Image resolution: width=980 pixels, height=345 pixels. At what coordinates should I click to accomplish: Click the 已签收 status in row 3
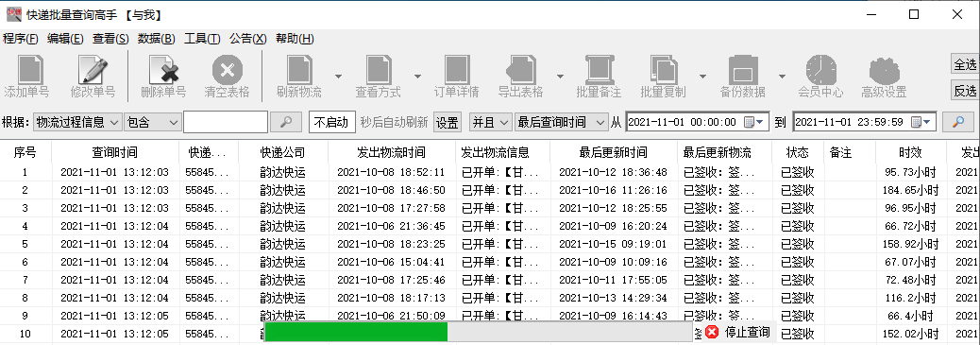[798, 208]
